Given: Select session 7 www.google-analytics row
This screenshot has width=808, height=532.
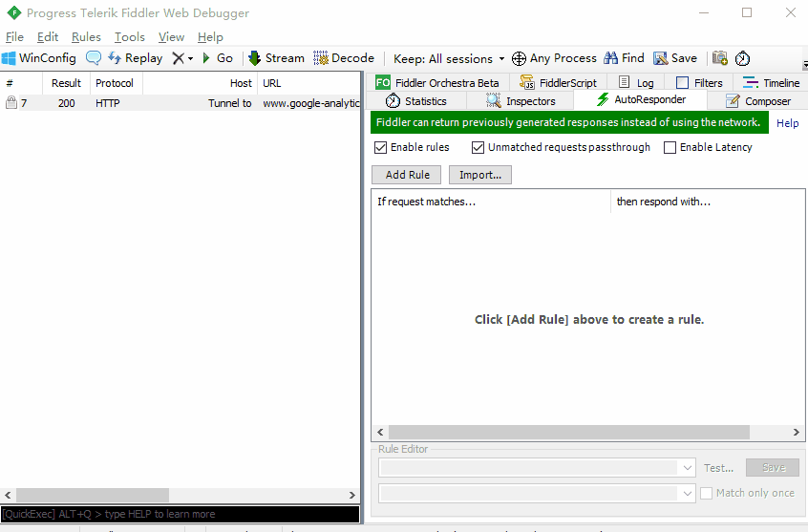Looking at the screenshot, I should coord(180,102).
